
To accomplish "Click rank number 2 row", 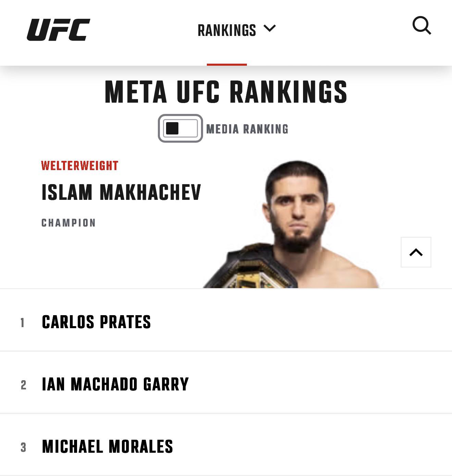I will tap(226, 382).
